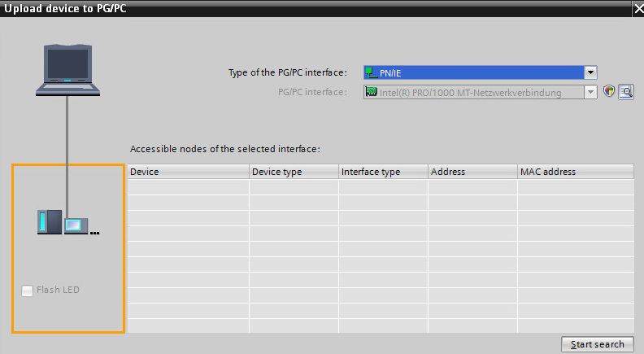Select the first row in accessible nodes table

point(381,187)
